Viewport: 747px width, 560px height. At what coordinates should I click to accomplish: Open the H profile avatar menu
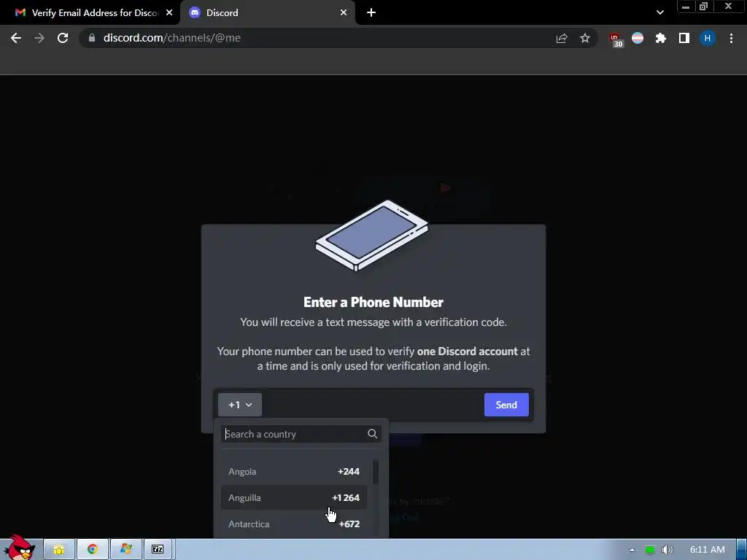click(x=708, y=38)
